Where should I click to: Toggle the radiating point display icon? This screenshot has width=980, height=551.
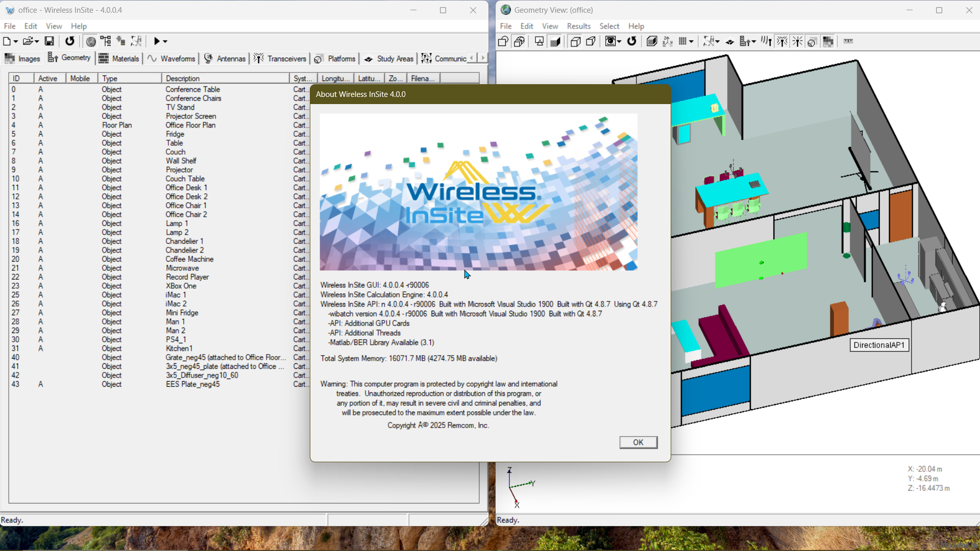[797, 41]
